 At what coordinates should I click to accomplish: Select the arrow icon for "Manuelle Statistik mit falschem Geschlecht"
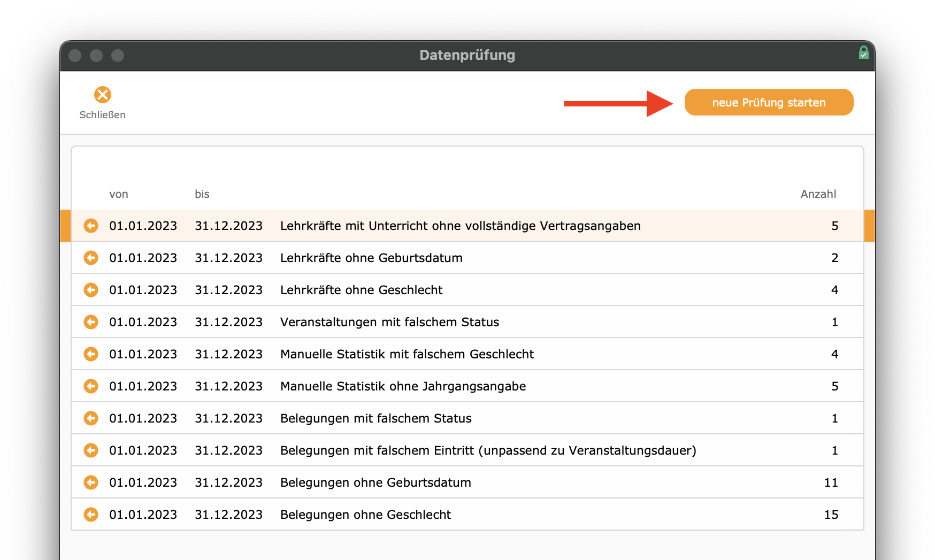point(91,354)
